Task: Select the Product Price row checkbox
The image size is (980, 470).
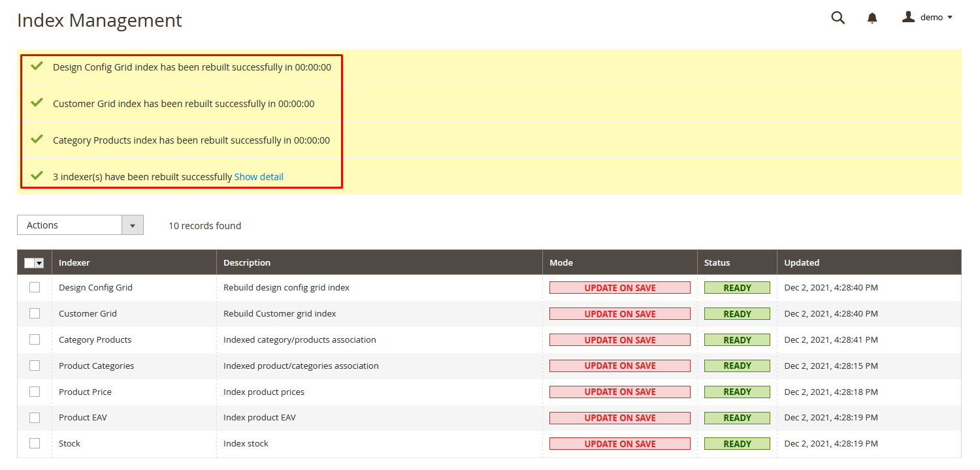Action: click(35, 392)
